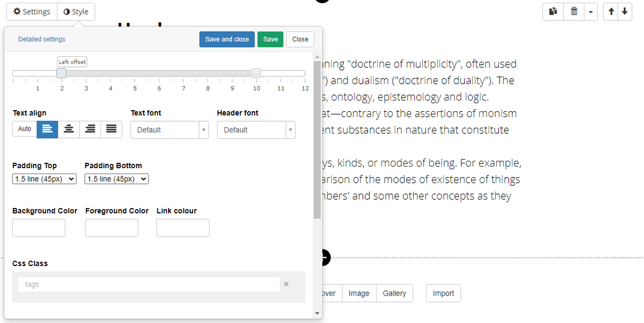Delete the block with trash icon
The width and height of the screenshot is (644, 323).
click(574, 11)
